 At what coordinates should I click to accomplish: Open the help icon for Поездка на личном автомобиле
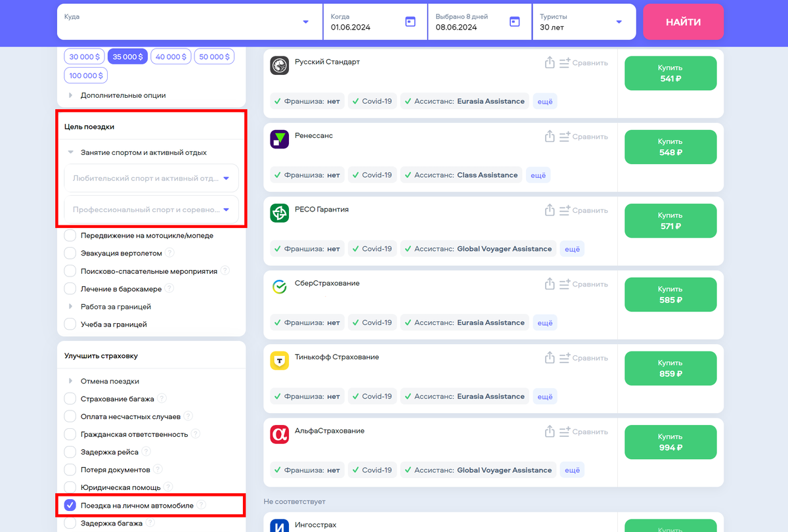click(x=202, y=505)
